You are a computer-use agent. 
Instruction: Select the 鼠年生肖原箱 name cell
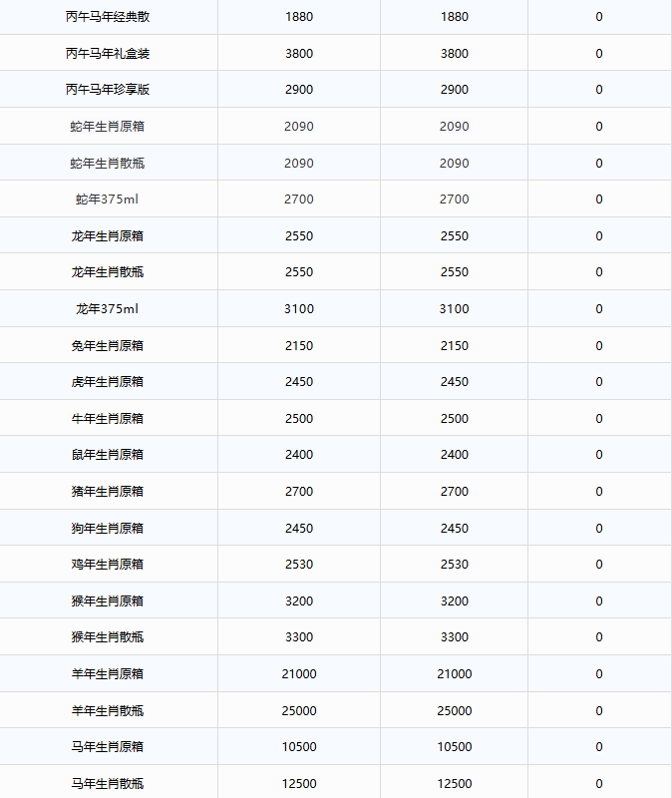pos(108,455)
